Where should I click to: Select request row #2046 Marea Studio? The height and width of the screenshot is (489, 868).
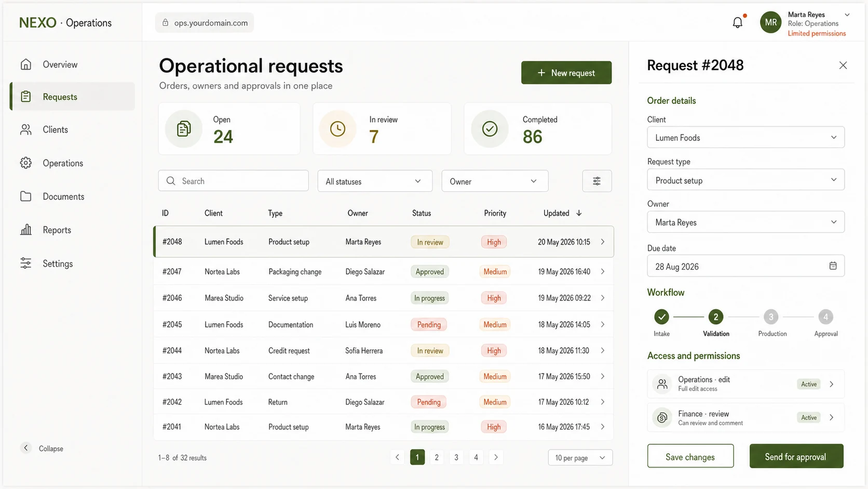383,298
